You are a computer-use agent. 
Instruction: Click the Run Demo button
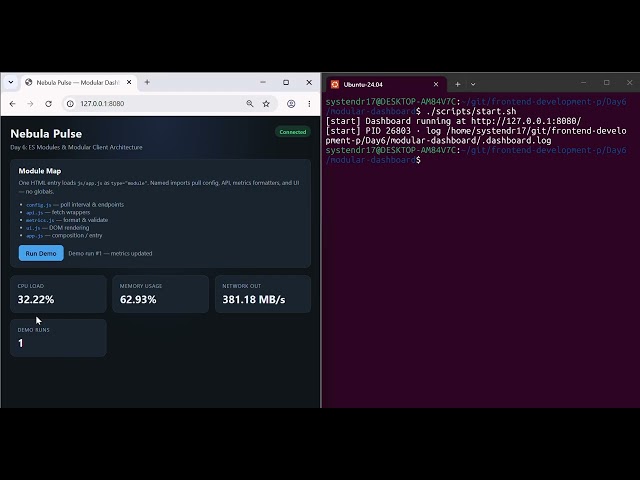coord(41,253)
